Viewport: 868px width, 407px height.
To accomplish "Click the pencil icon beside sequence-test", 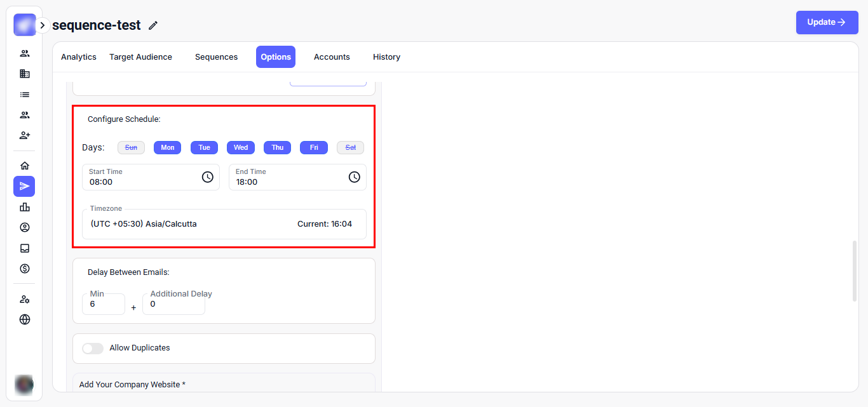I will coord(153,25).
